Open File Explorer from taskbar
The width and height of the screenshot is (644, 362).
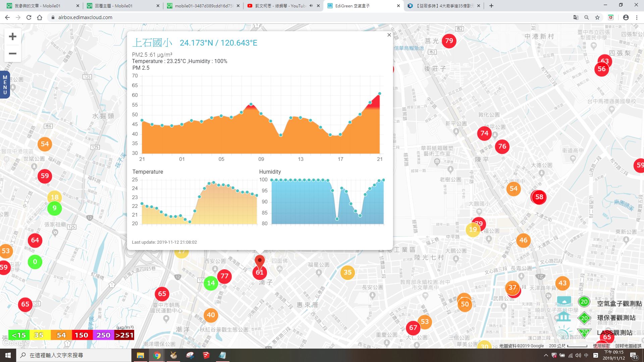pyautogui.click(x=140, y=355)
